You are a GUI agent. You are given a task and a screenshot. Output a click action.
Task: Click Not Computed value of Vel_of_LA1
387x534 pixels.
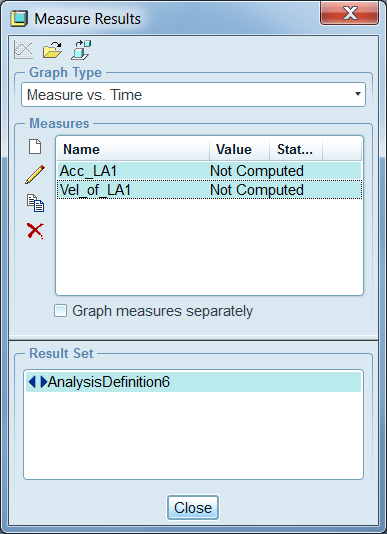click(257, 190)
